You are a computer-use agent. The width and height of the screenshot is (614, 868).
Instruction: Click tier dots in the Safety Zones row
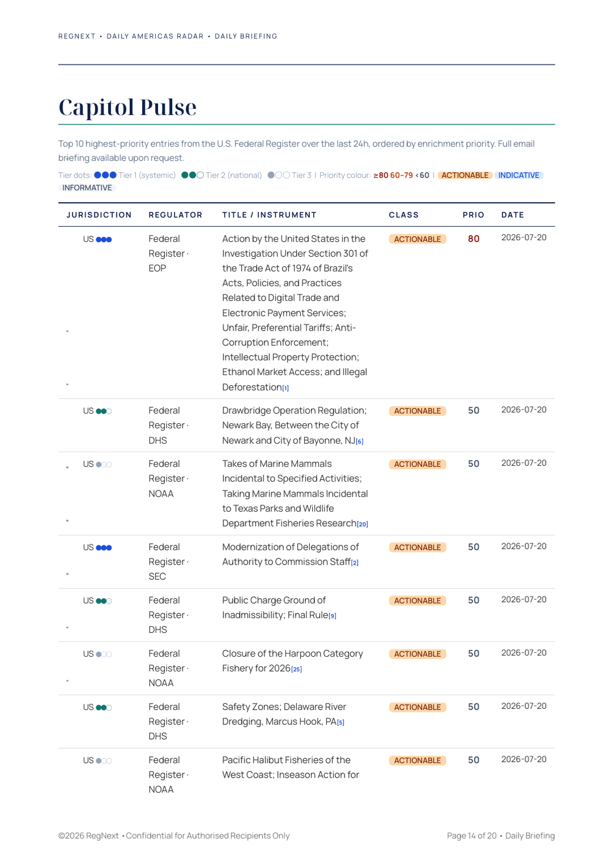[x=104, y=708]
